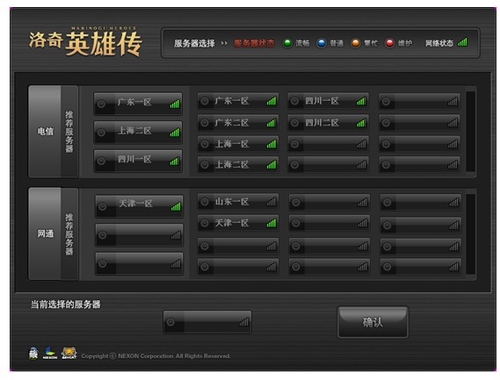This screenshot has width=500, height=380.
Task: Click the 当前选择的服务器 label
Action: (x=66, y=304)
